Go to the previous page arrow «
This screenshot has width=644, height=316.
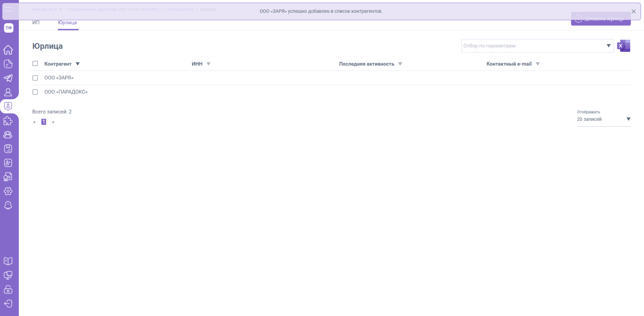pyautogui.click(x=34, y=122)
